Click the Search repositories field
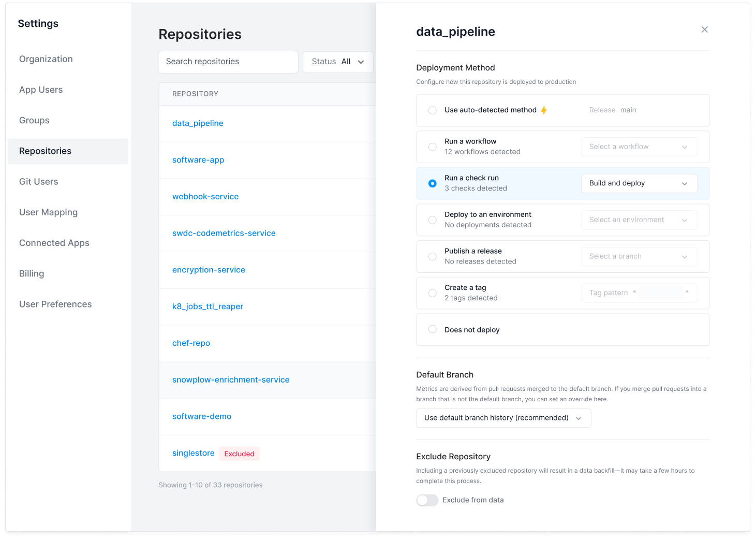This screenshot has height=540, width=756. pyautogui.click(x=228, y=62)
